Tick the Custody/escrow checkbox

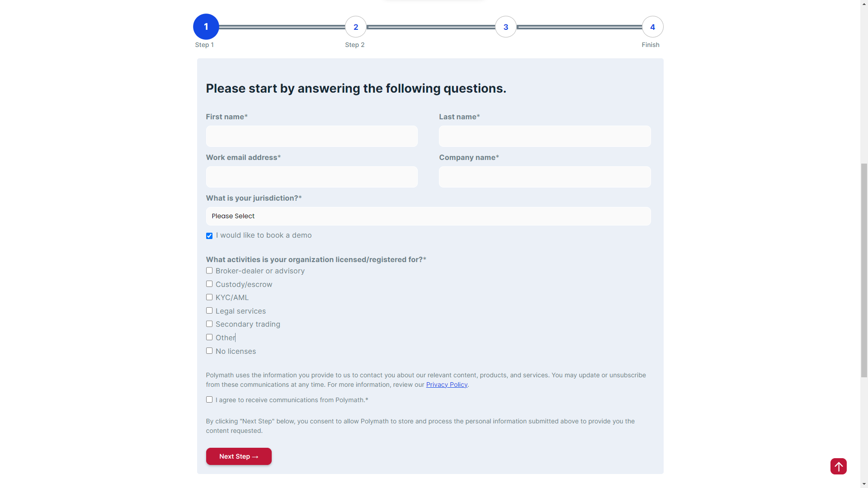coord(209,284)
